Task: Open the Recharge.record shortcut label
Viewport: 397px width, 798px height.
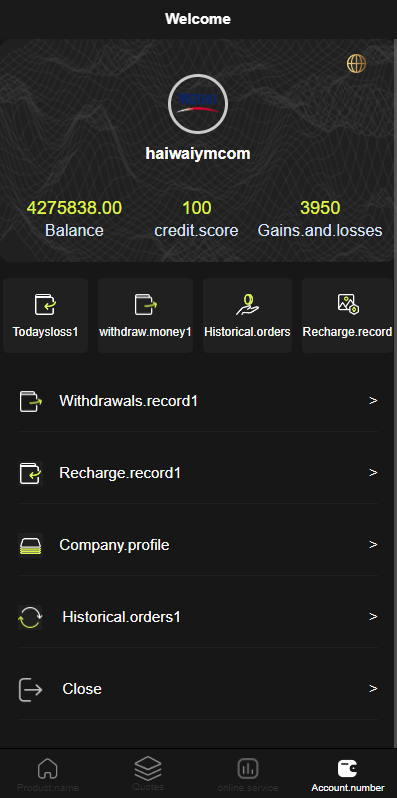Action: [x=348, y=332]
